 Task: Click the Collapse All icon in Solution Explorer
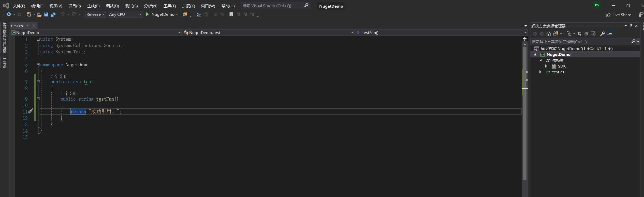click(x=586, y=34)
